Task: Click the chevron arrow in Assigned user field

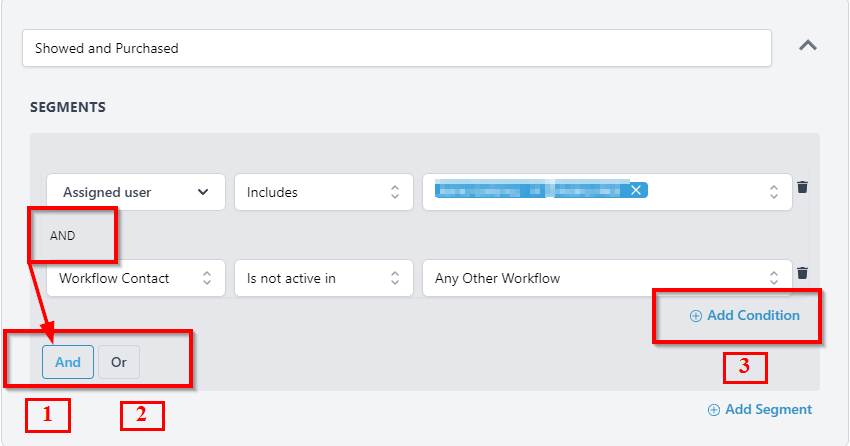Action: 204,192
